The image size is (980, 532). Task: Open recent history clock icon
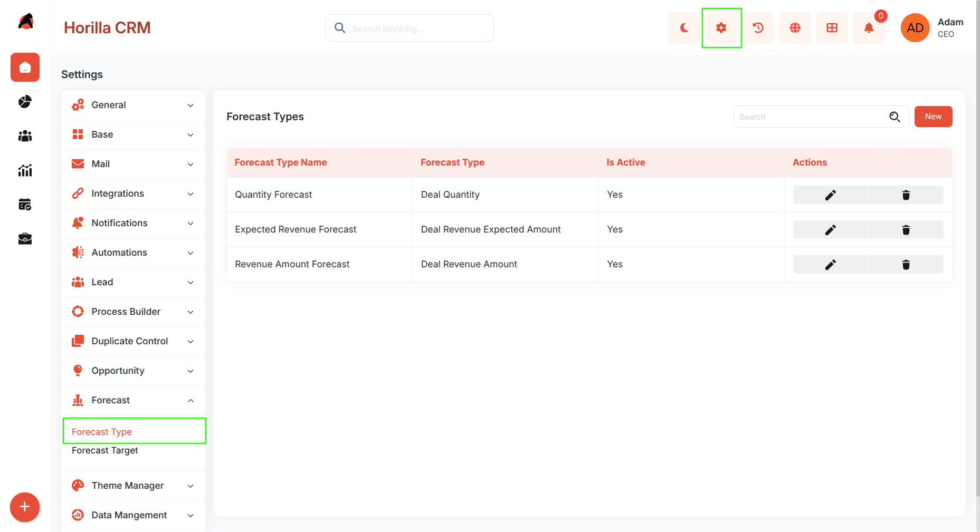[x=758, y=28]
